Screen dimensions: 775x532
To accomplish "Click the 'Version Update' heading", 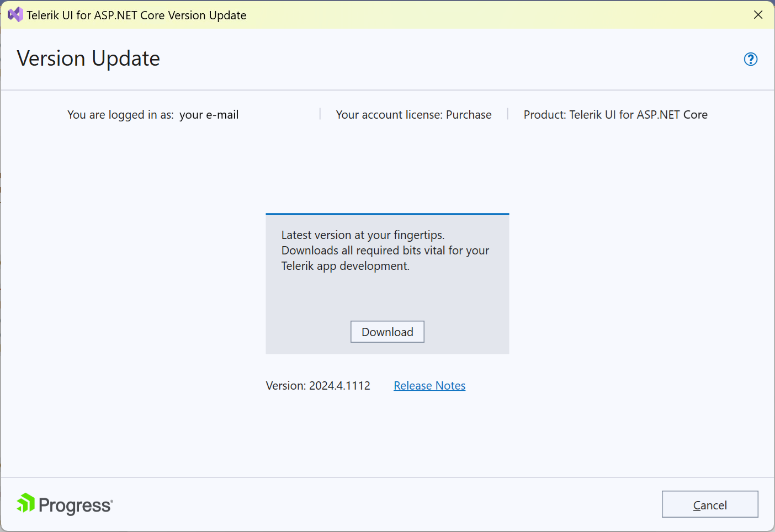I will point(88,58).
